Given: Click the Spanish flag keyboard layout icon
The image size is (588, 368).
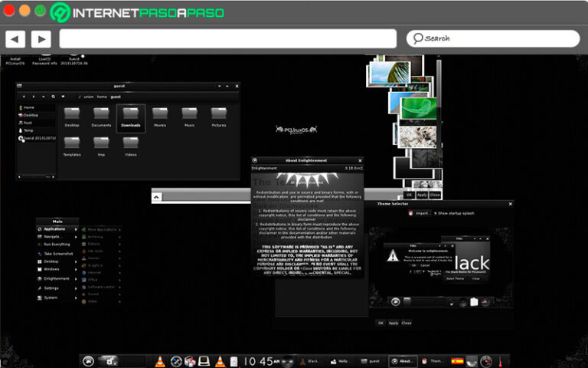Looking at the screenshot, I should [x=458, y=360].
